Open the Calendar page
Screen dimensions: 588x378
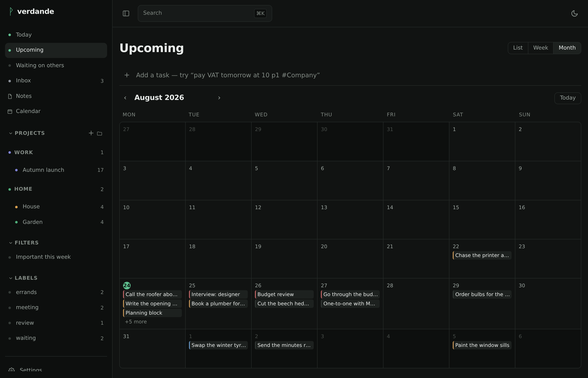[56, 111]
